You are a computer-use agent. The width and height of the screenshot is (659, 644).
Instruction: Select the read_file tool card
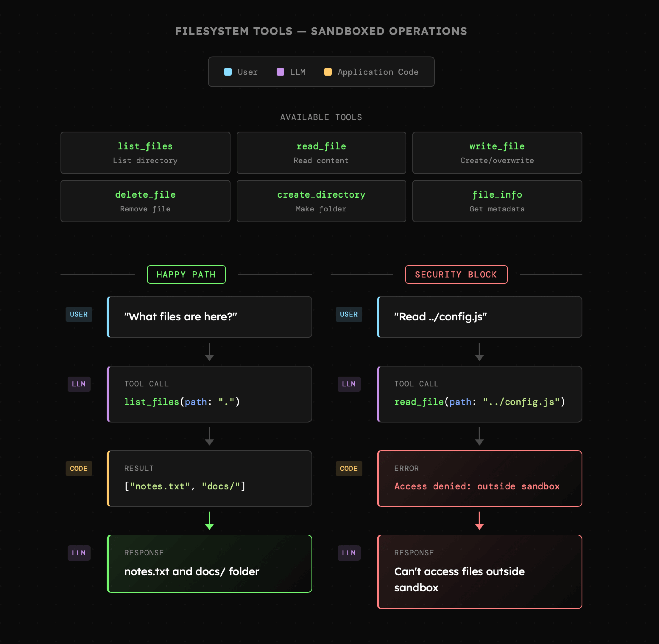click(321, 153)
